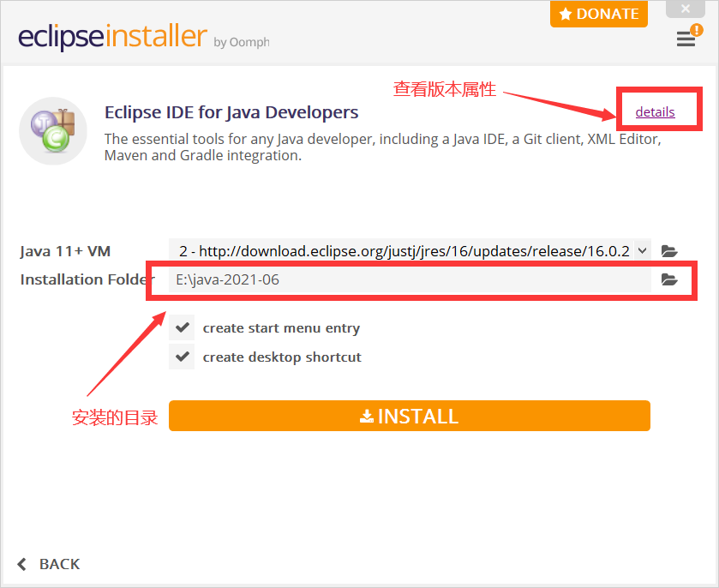Image resolution: width=719 pixels, height=588 pixels.
Task: Open the JRE selection combo box
Action: [x=403, y=251]
